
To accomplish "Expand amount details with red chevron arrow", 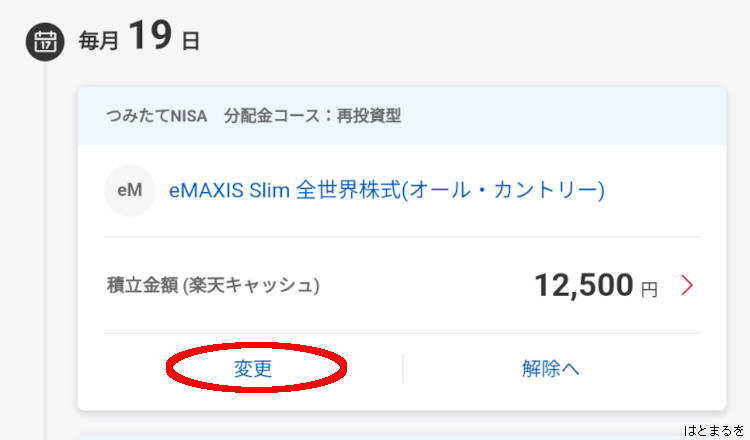I will 687,286.
